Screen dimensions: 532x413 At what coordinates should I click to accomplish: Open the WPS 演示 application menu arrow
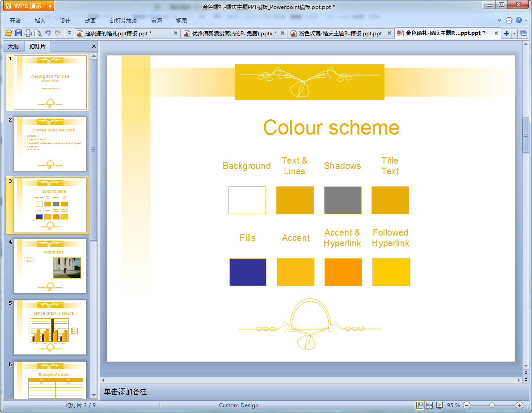click(x=50, y=6)
